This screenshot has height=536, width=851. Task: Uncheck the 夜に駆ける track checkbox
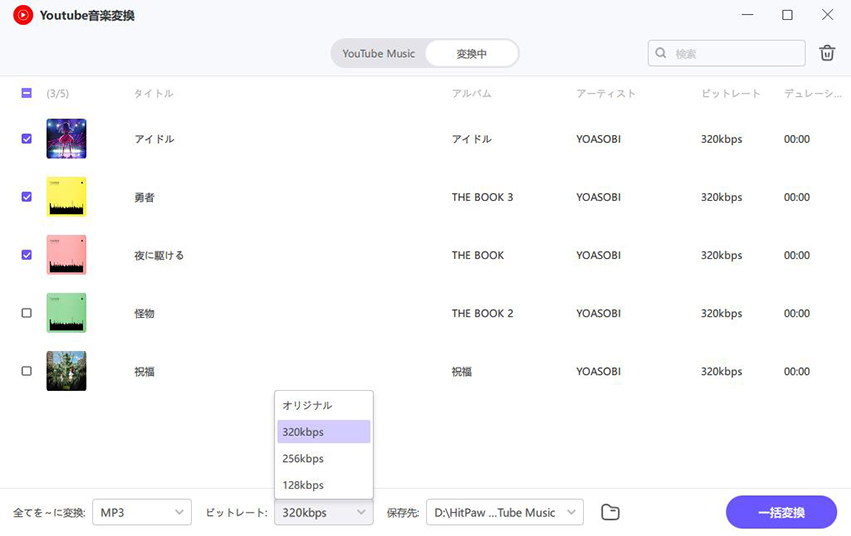(x=26, y=255)
